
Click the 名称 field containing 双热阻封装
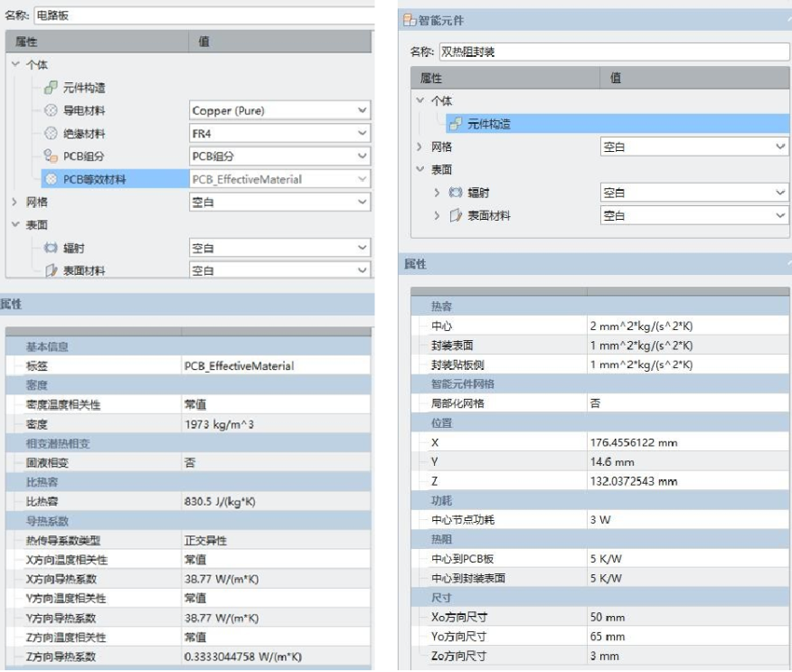(x=624, y=52)
